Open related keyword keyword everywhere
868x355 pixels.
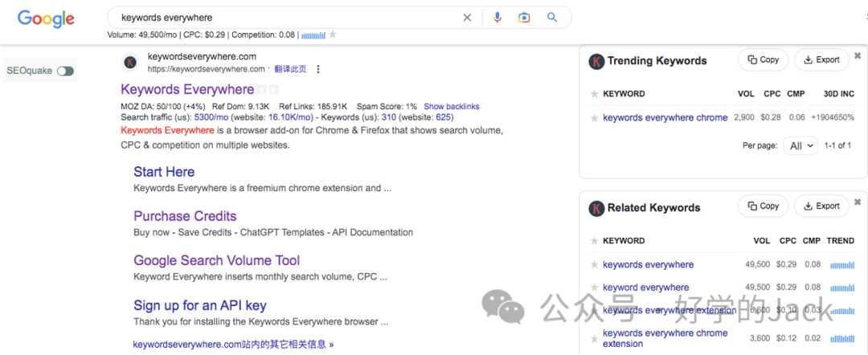pyautogui.click(x=645, y=288)
